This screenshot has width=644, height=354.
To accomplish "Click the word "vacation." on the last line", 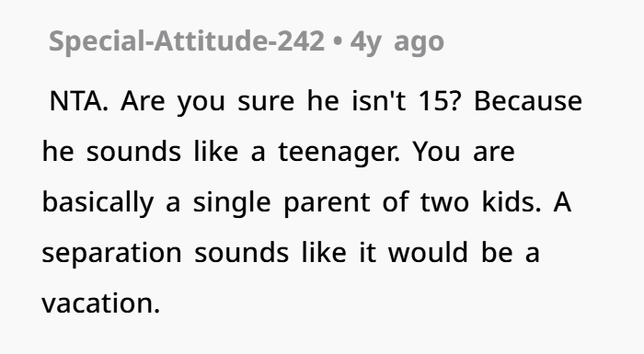I will point(101,304).
